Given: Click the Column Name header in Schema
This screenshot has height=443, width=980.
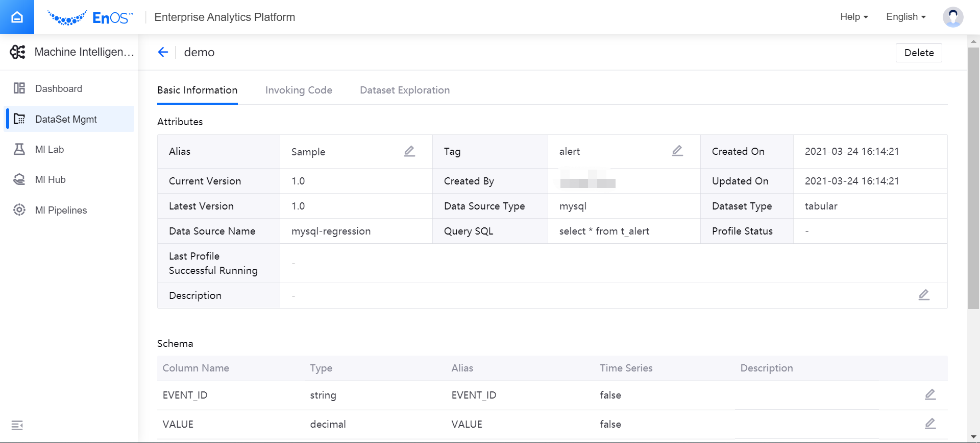Looking at the screenshot, I should pos(195,368).
